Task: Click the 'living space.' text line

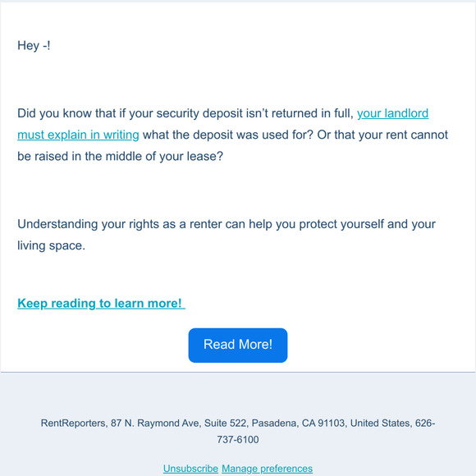Action: pyautogui.click(x=52, y=245)
